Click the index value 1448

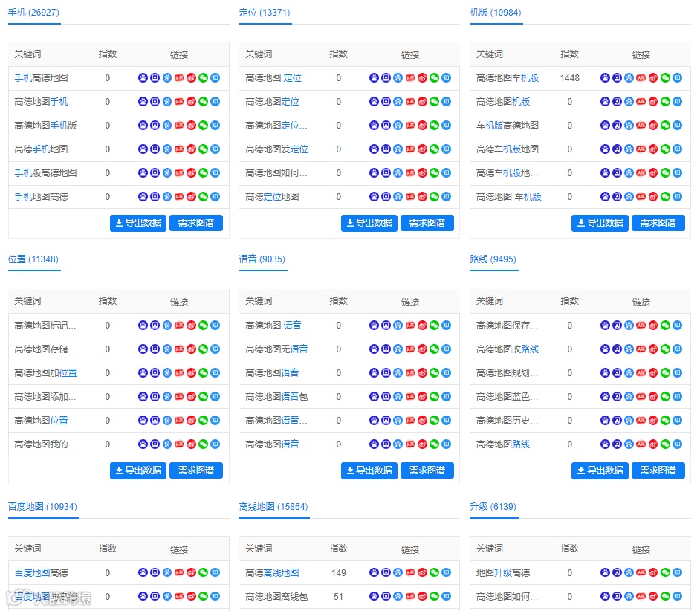(x=570, y=78)
